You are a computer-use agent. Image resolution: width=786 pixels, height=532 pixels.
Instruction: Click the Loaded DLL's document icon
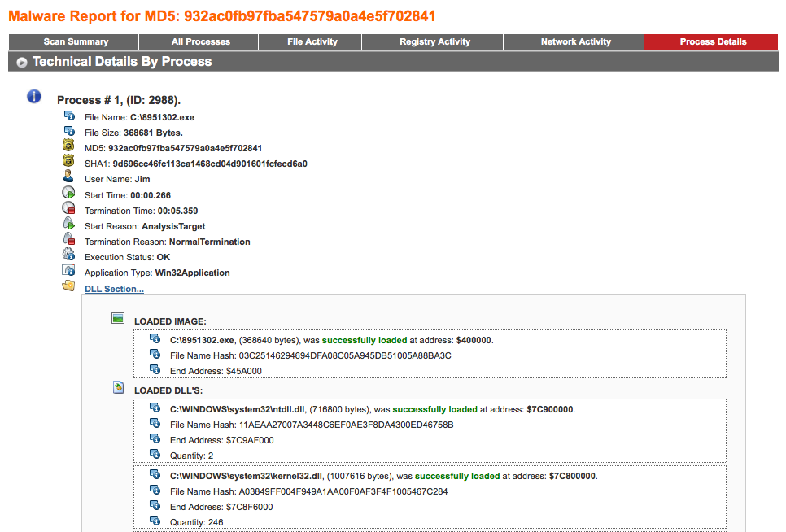click(118, 388)
